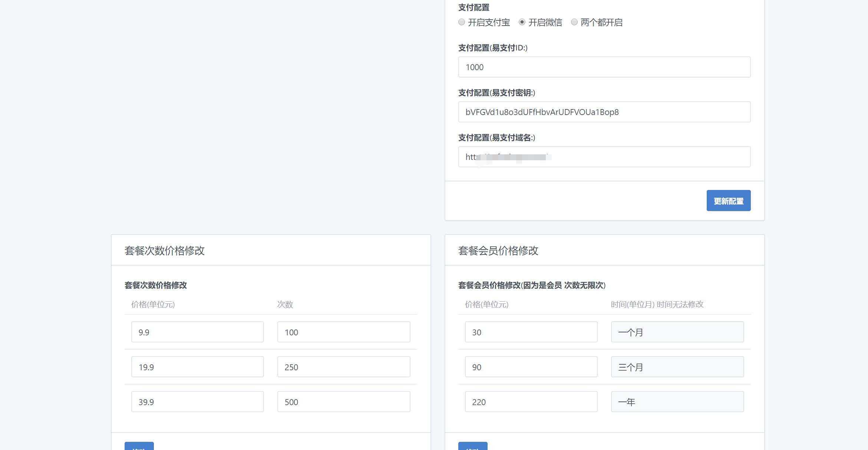Select the price field showing 19.9
This screenshot has width=868, height=450.
[x=197, y=367]
